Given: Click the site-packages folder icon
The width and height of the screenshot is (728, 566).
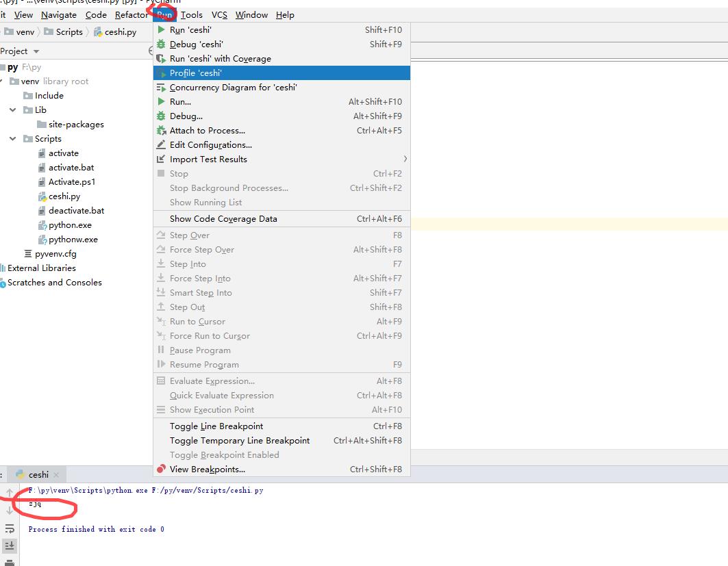Looking at the screenshot, I should pos(42,125).
